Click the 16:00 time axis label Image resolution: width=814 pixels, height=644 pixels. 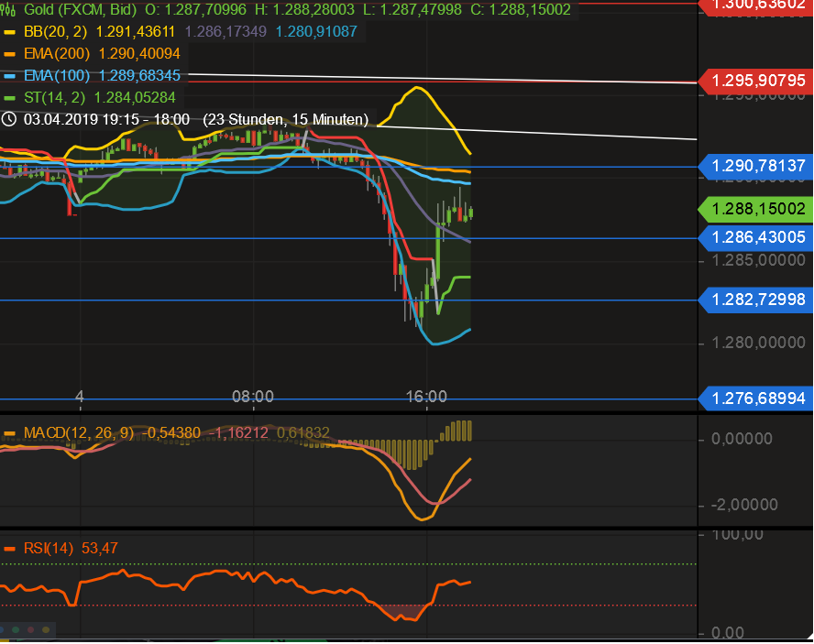427,396
